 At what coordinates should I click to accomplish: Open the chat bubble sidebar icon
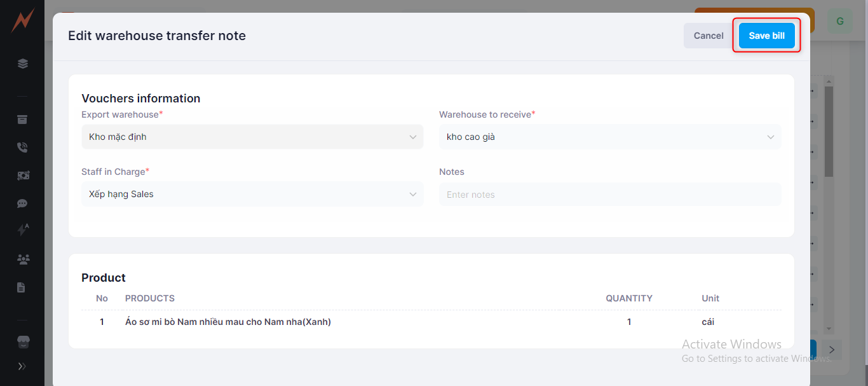22,203
